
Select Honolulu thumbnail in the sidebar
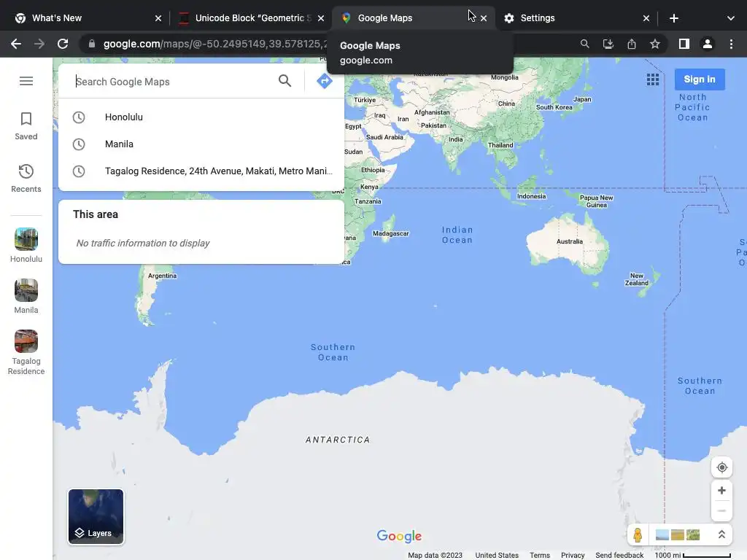26,245
